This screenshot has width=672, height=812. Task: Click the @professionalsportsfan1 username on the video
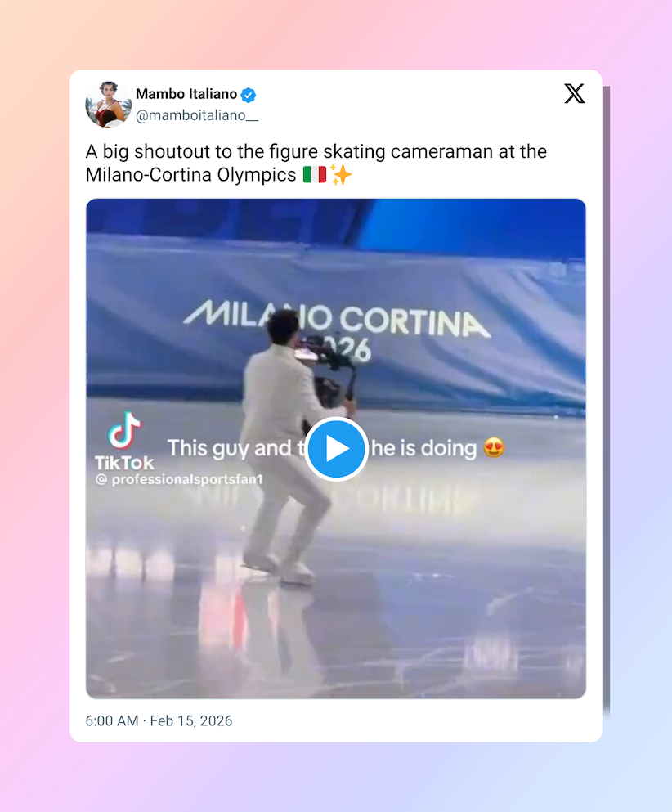(x=172, y=478)
